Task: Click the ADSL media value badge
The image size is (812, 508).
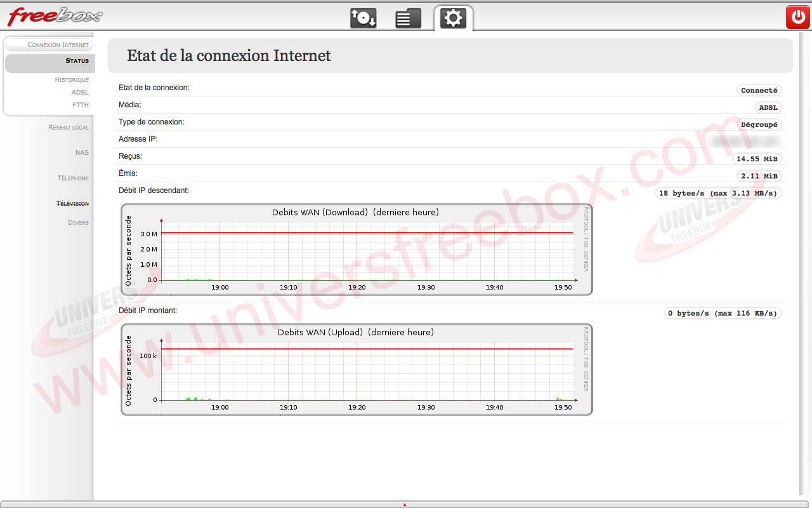Action: (768, 108)
